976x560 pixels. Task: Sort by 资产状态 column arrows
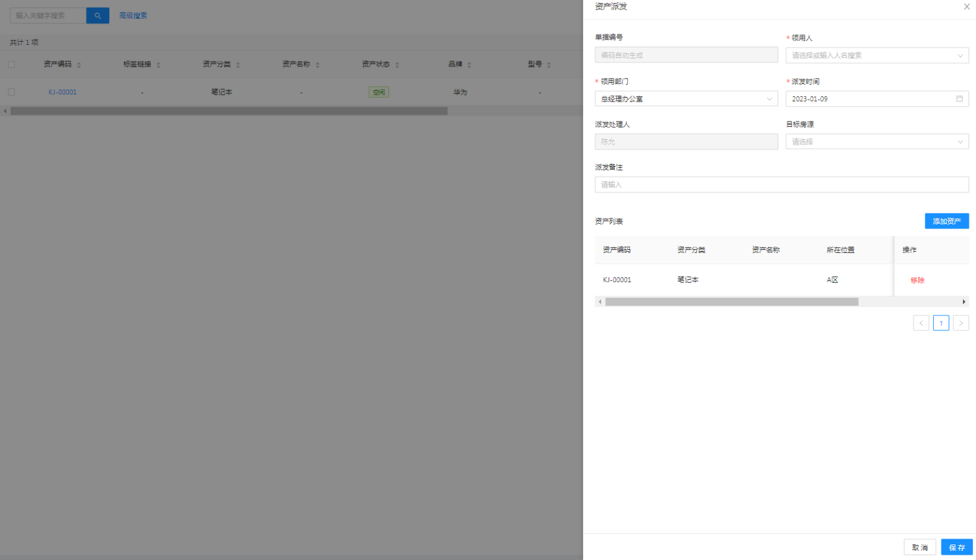pyautogui.click(x=397, y=65)
